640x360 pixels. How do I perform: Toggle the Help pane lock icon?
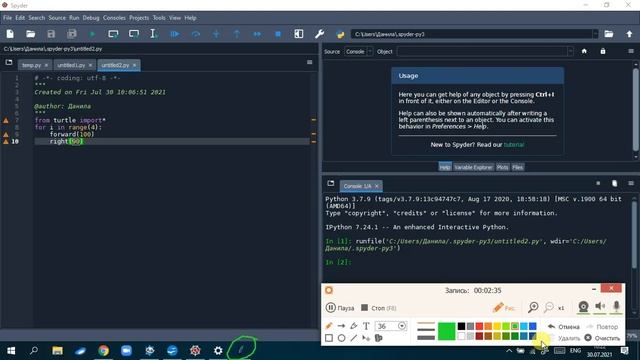pyautogui.click(x=603, y=51)
